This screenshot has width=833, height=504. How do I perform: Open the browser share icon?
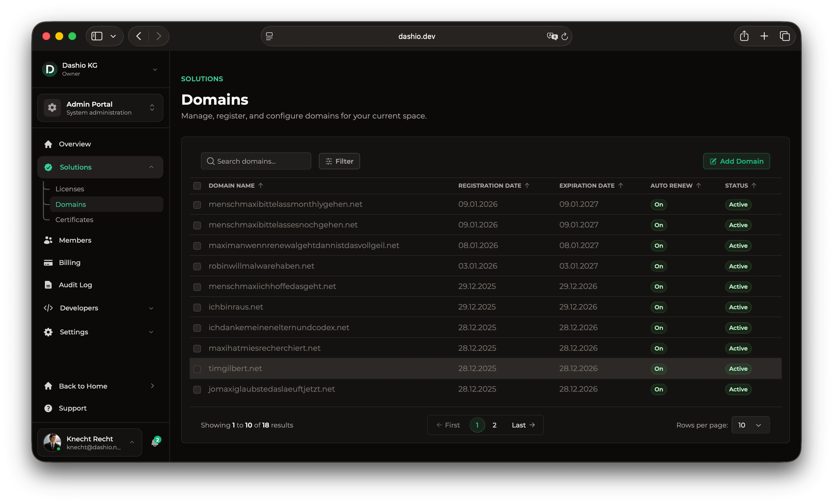tap(744, 36)
